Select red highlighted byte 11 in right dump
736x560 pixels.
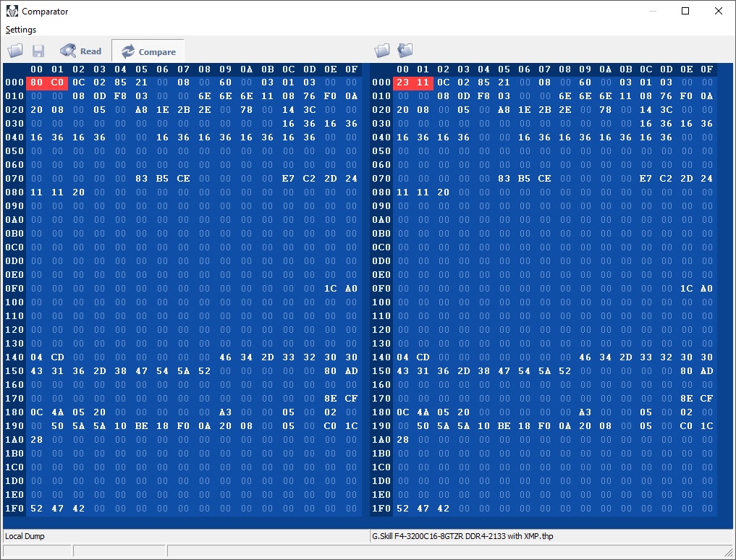tap(424, 82)
